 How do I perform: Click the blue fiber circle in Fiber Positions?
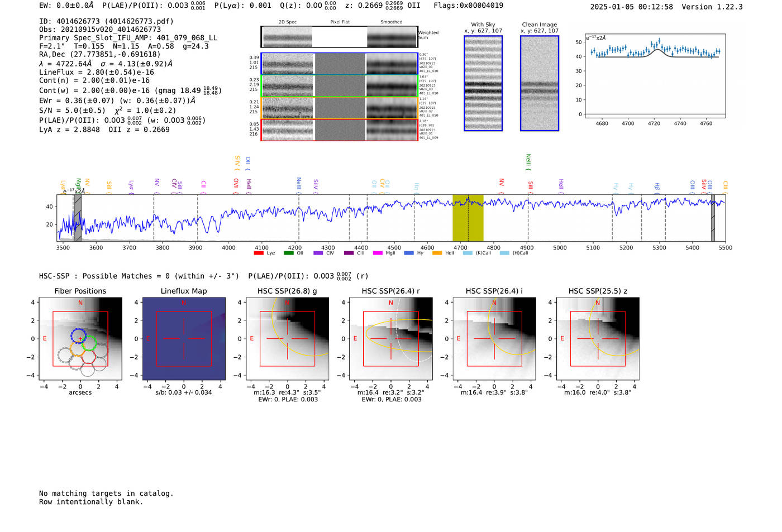click(79, 336)
